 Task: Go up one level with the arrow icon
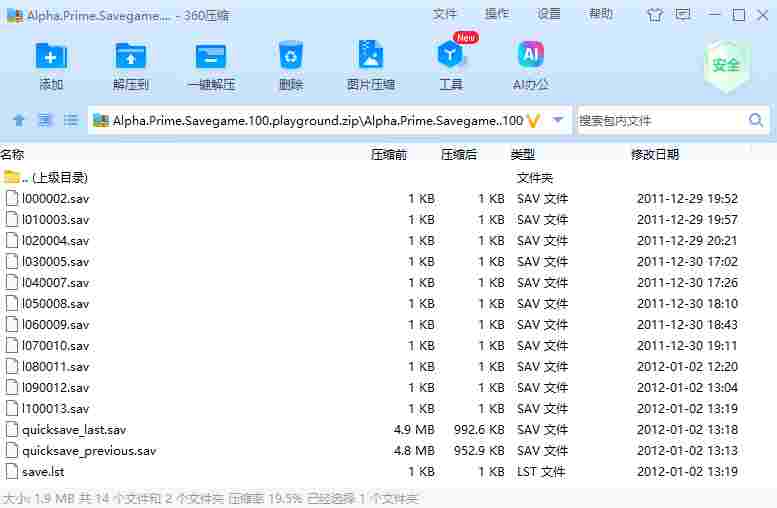pyautogui.click(x=19, y=120)
